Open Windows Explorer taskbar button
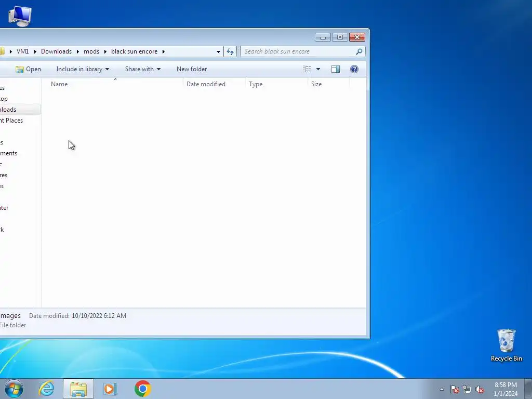 coord(78,389)
